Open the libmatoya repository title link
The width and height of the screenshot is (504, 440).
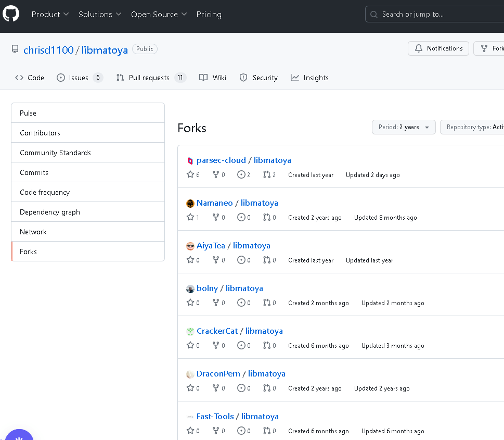pyautogui.click(x=105, y=50)
